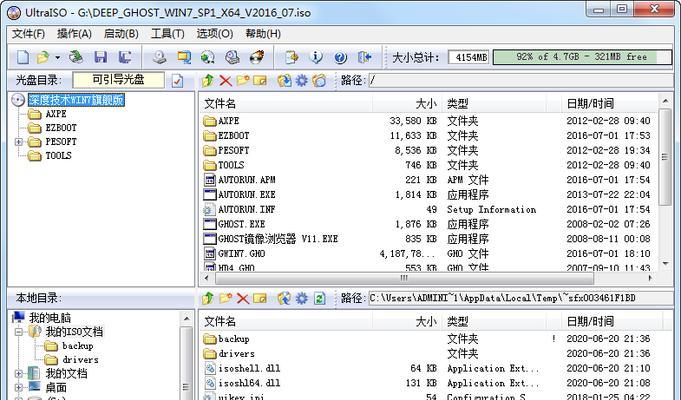Open the 文件(F) menu
Screen dimensions: 681x400
(28, 33)
